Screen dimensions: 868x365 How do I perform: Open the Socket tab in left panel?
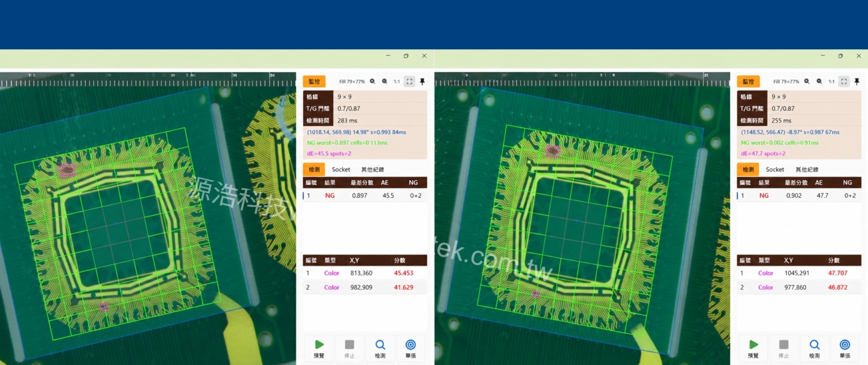[x=341, y=170]
